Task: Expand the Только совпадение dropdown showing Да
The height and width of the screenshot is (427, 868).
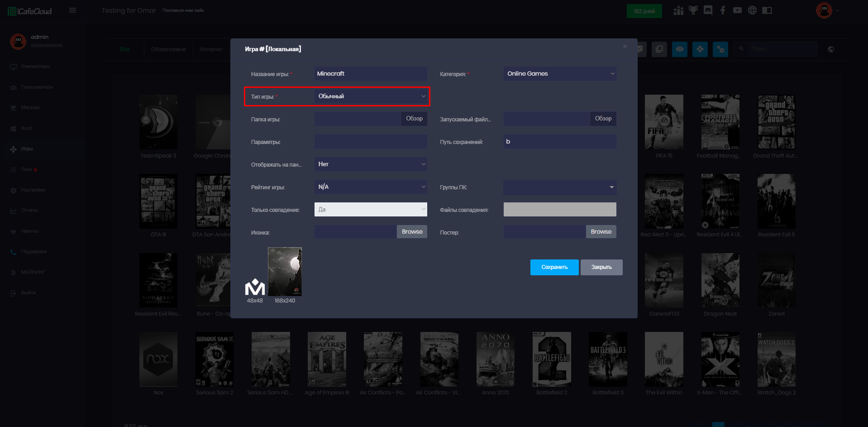Action: pos(371,210)
